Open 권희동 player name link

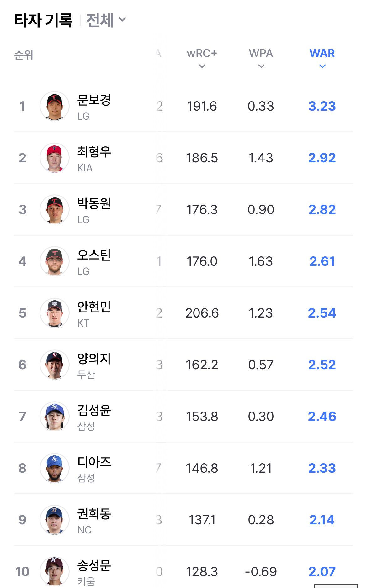[x=94, y=514]
